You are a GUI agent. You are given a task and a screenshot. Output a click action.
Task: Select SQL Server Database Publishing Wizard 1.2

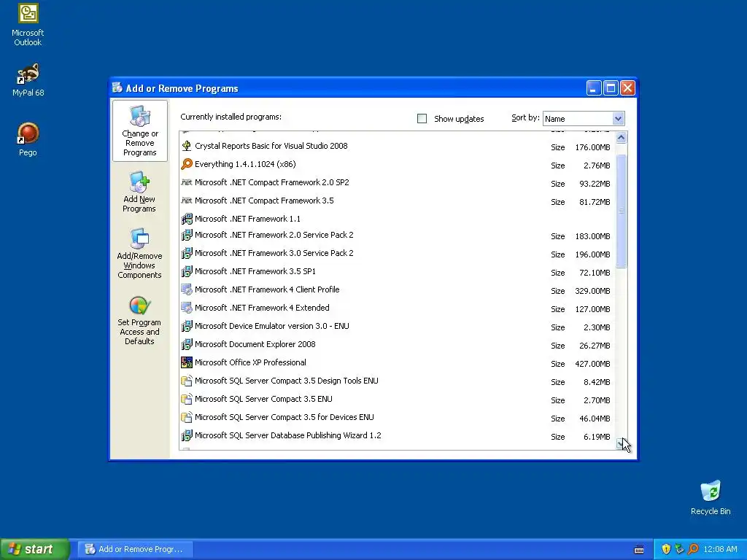tap(398, 435)
